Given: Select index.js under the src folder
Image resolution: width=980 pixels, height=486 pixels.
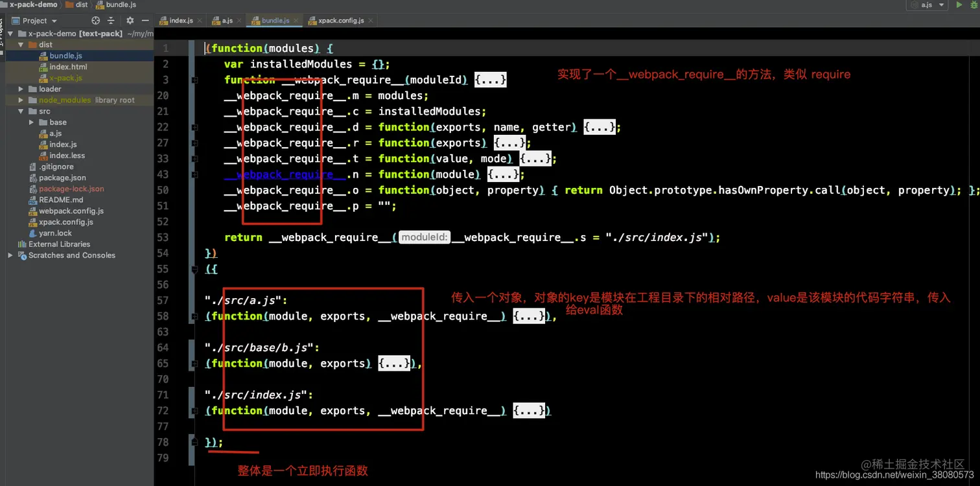Looking at the screenshot, I should coord(63,145).
